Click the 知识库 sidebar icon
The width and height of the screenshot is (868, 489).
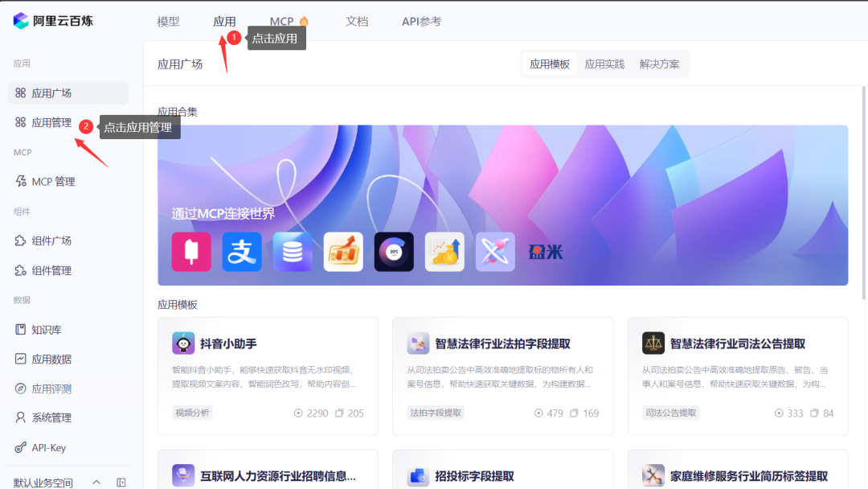point(20,330)
